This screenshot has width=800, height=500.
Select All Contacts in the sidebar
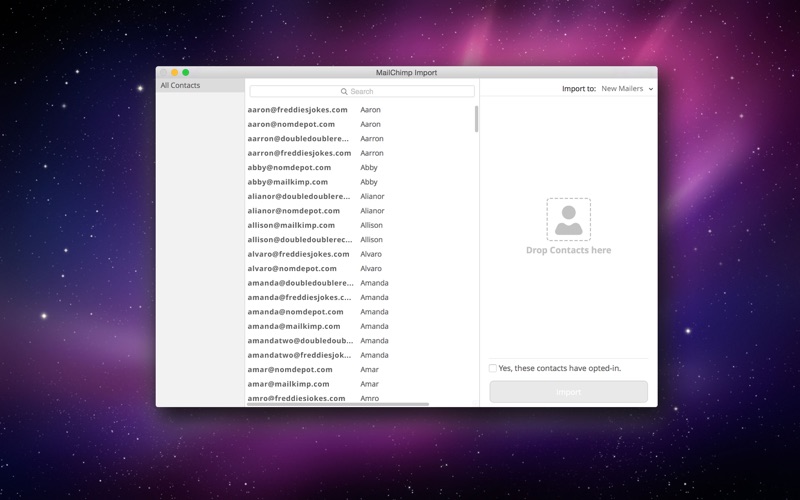181,86
